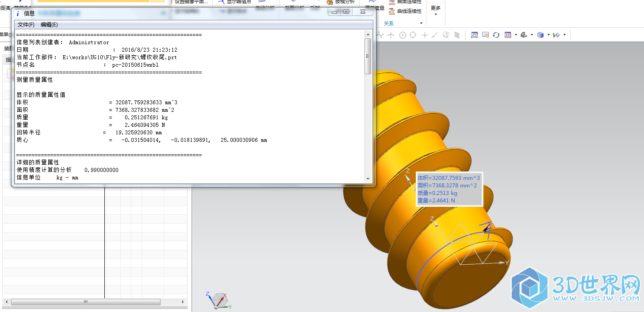Click the 质量=0.2513 kg label in viewport
644x312 pixels.
click(437, 193)
